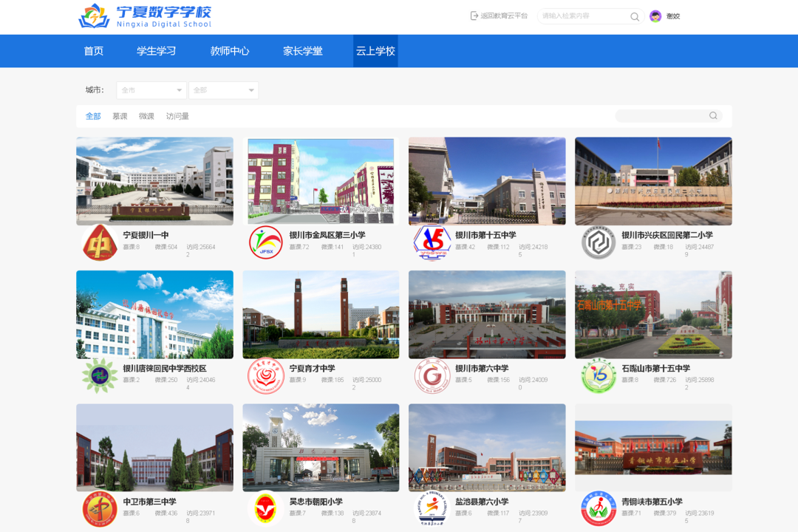Open the 石嘴山市第十五中学 green emblem
This screenshot has width=798, height=532.
point(598,376)
